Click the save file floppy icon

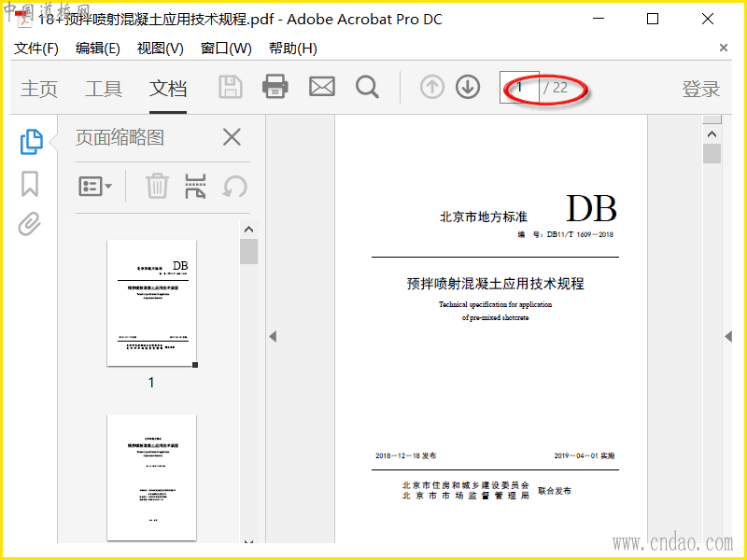231,87
